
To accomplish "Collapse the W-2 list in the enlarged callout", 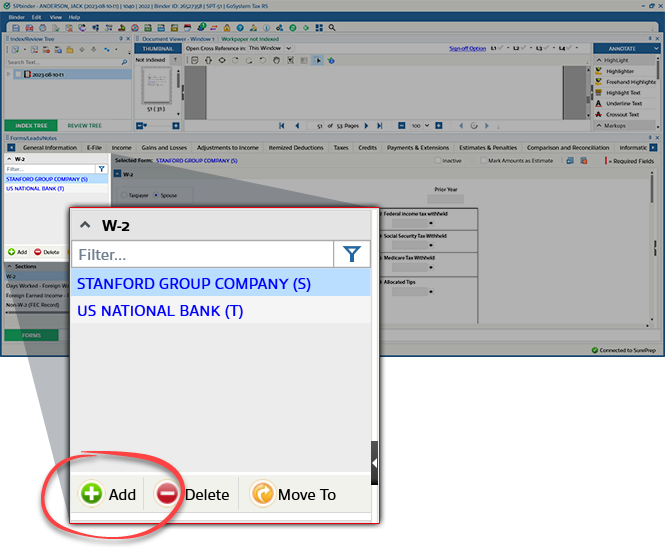I will click(x=85, y=224).
